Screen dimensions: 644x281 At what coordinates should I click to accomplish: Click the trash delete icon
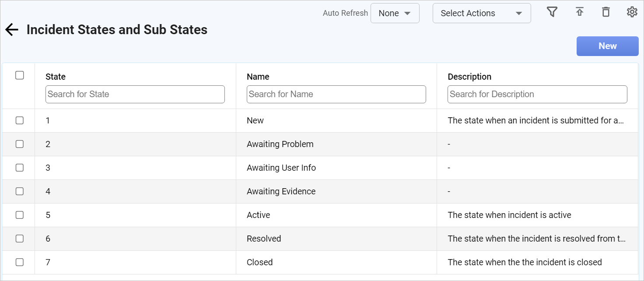pos(605,12)
